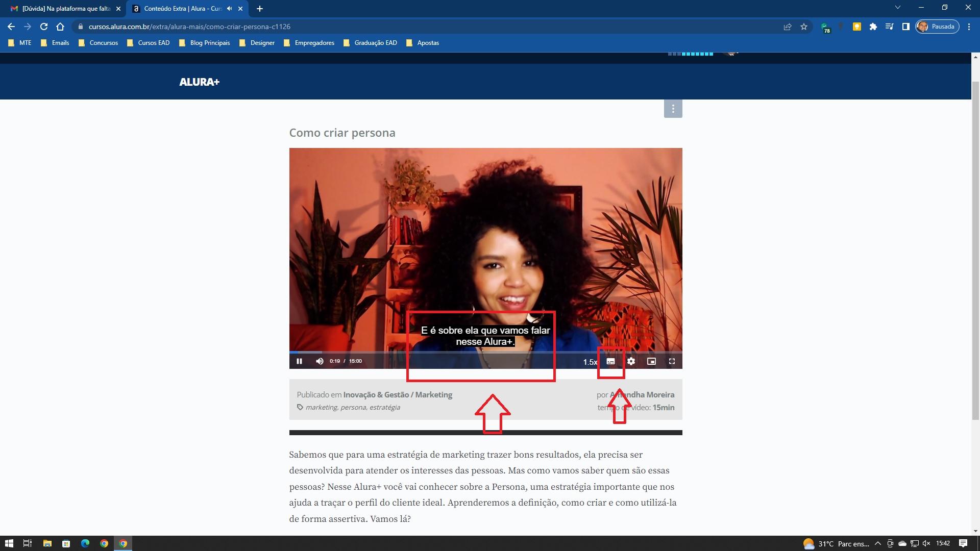
Task: Open Windows Start menu
Action: [9, 543]
